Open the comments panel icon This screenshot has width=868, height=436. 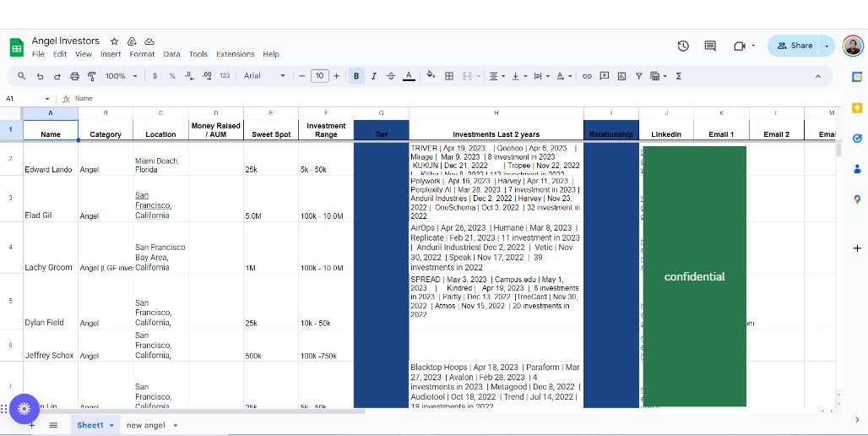(710, 46)
